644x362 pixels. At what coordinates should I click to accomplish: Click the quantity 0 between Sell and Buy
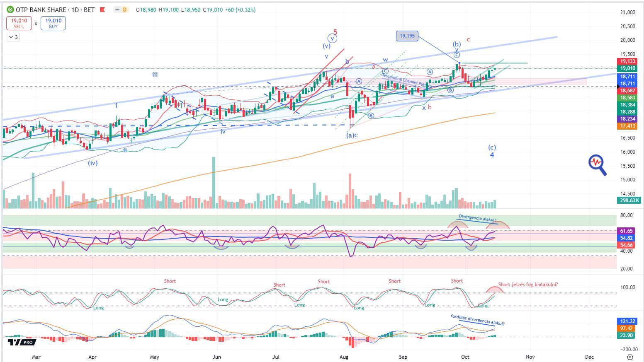coord(36,23)
